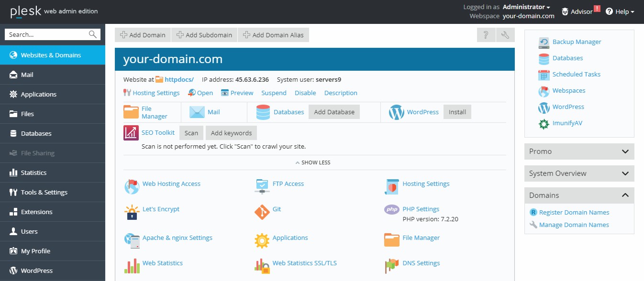644x281 pixels.
Task: Click the your-domain.com webspace link in header
Action: 528,16
